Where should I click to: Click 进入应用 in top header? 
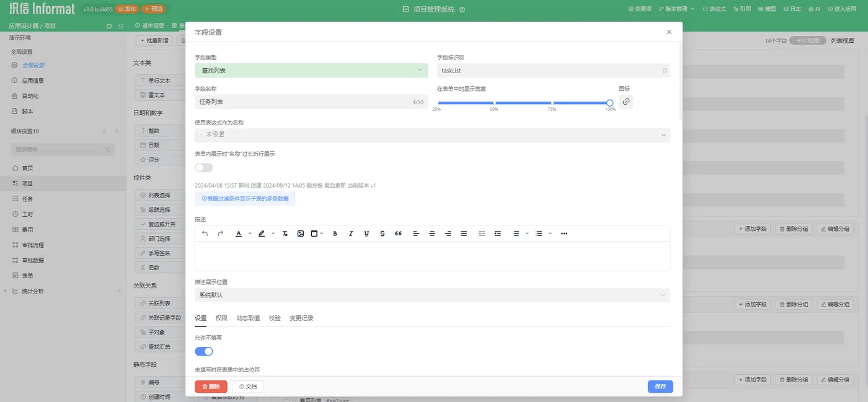(x=841, y=9)
